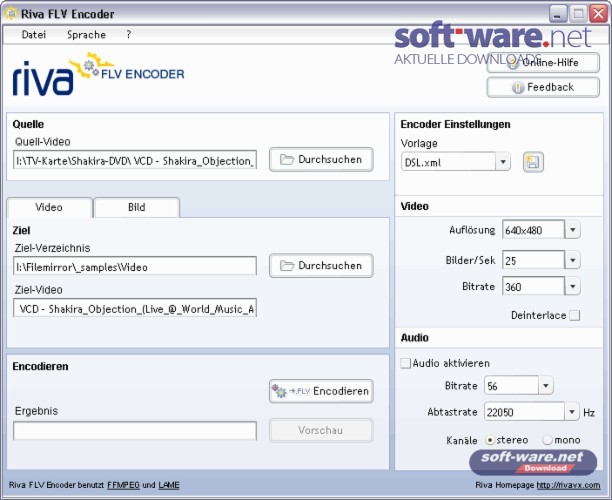Switch to the Video tab

click(x=49, y=207)
